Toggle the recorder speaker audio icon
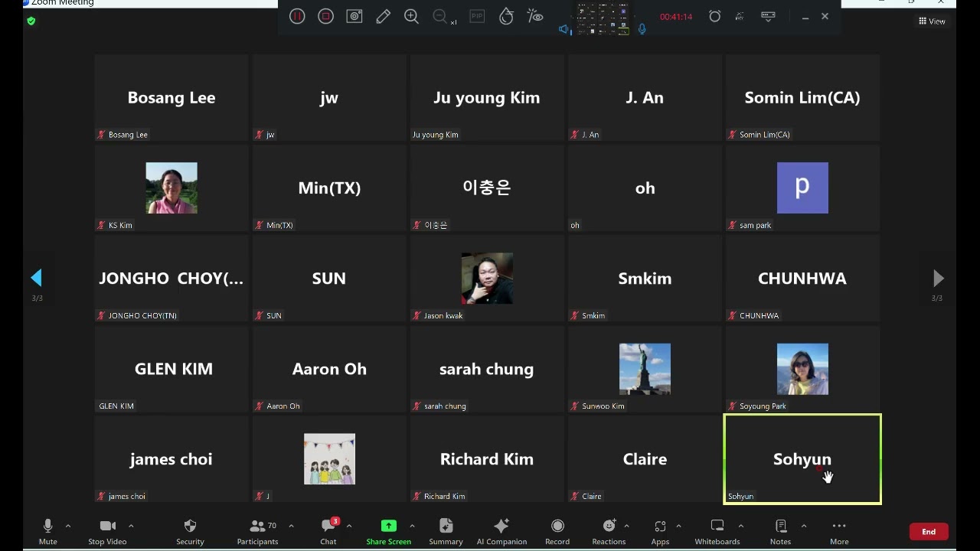Viewport: 980px width, 551px height. tap(564, 29)
